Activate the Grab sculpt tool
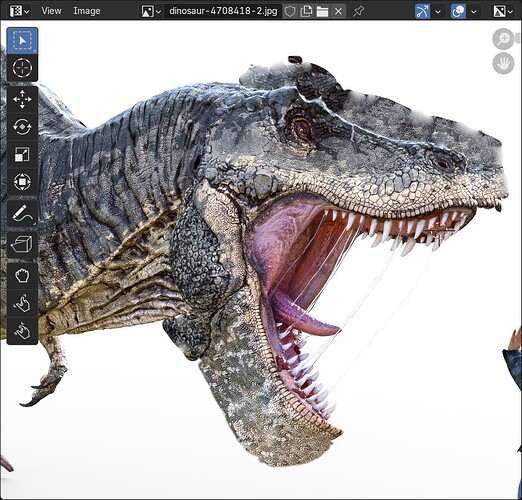 (22, 276)
